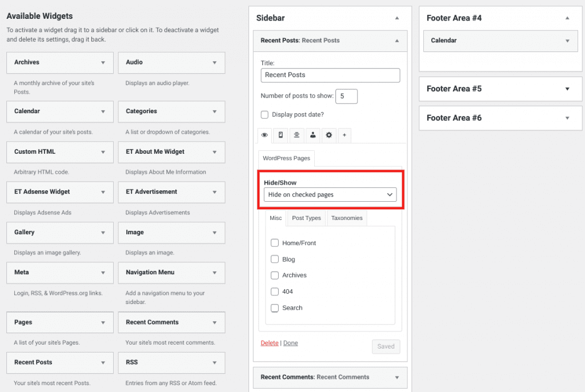
Task: Open the gear settings widget options tab
Action: pyautogui.click(x=329, y=135)
